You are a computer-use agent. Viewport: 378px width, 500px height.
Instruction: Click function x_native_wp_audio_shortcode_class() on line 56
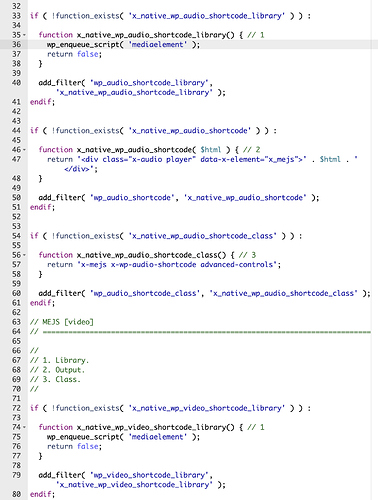(132, 255)
